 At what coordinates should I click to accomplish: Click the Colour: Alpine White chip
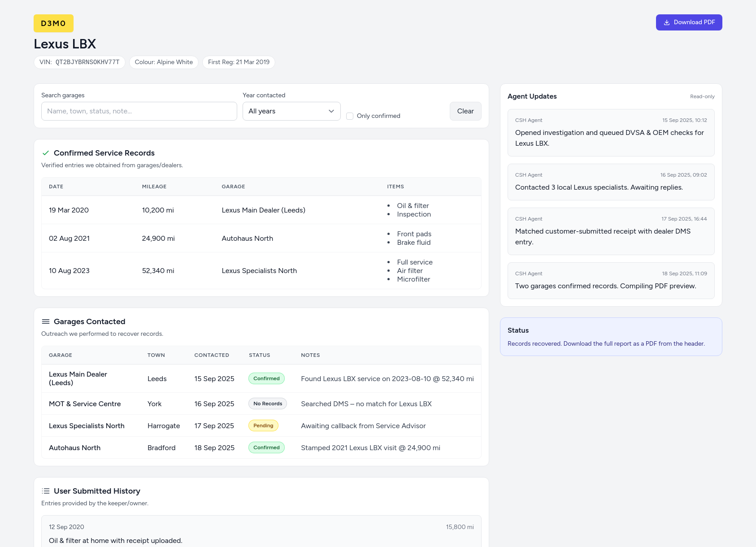coord(164,62)
